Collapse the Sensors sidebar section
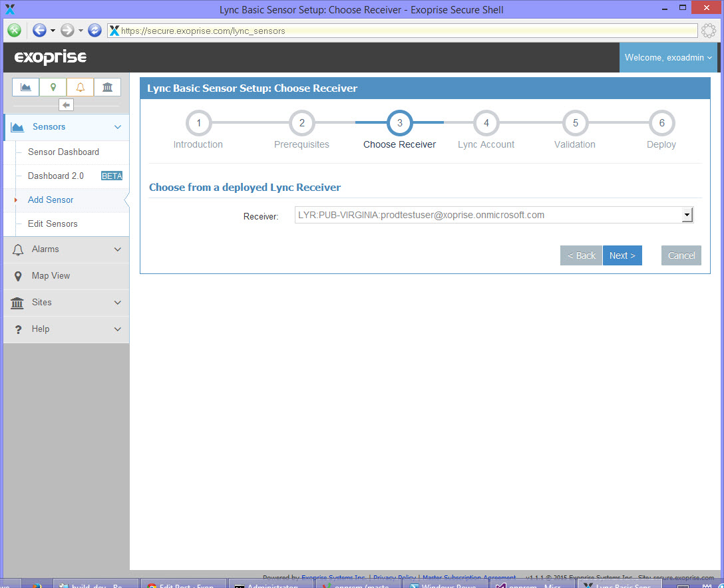The height and width of the screenshot is (588, 724). 67,127
